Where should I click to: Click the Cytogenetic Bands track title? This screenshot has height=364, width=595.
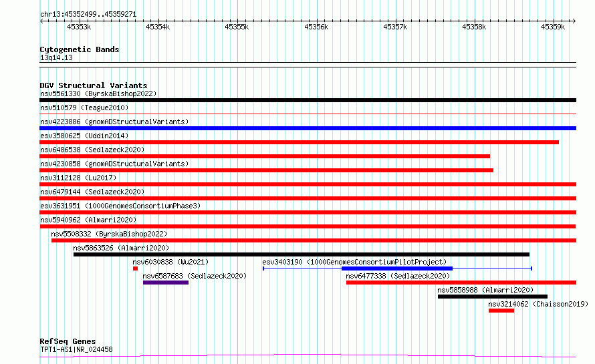coord(80,49)
